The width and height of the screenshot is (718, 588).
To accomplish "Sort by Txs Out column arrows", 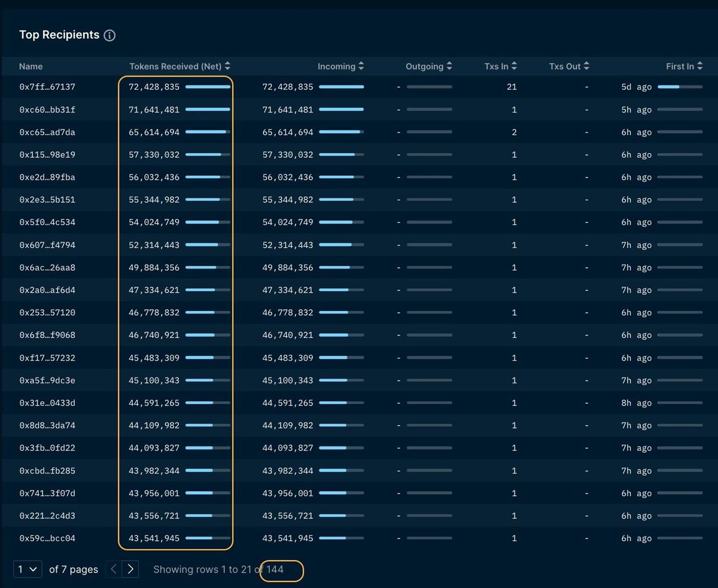I will (x=586, y=66).
